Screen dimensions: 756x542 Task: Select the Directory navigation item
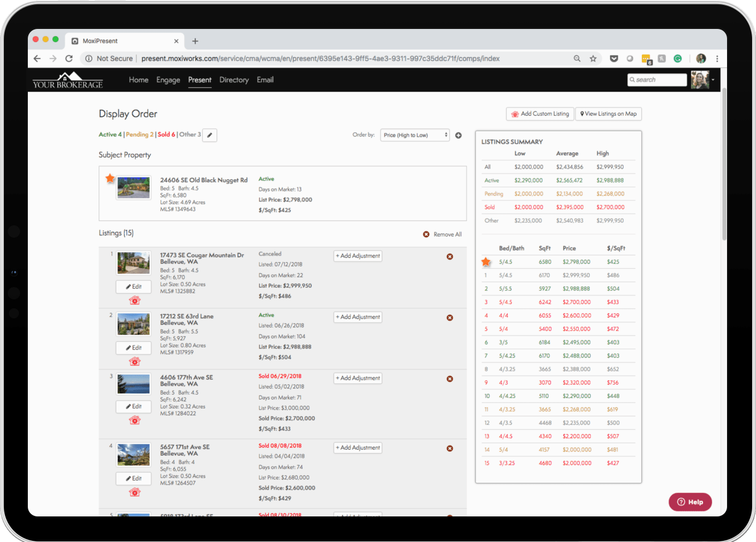[x=234, y=80]
